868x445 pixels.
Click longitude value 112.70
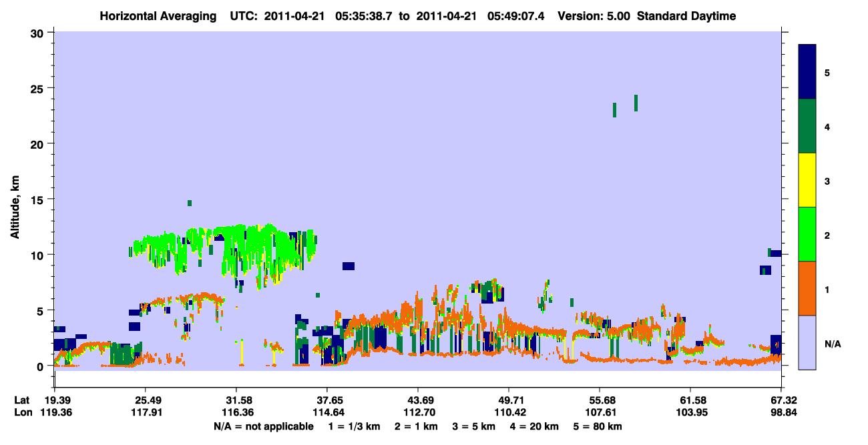point(418,412)
